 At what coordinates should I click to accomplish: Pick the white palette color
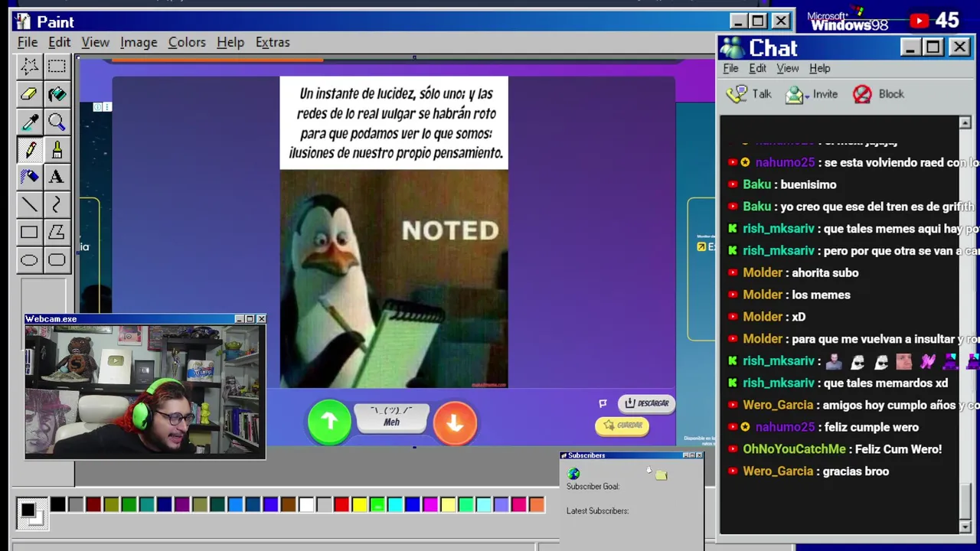click(x=306, y=504)
